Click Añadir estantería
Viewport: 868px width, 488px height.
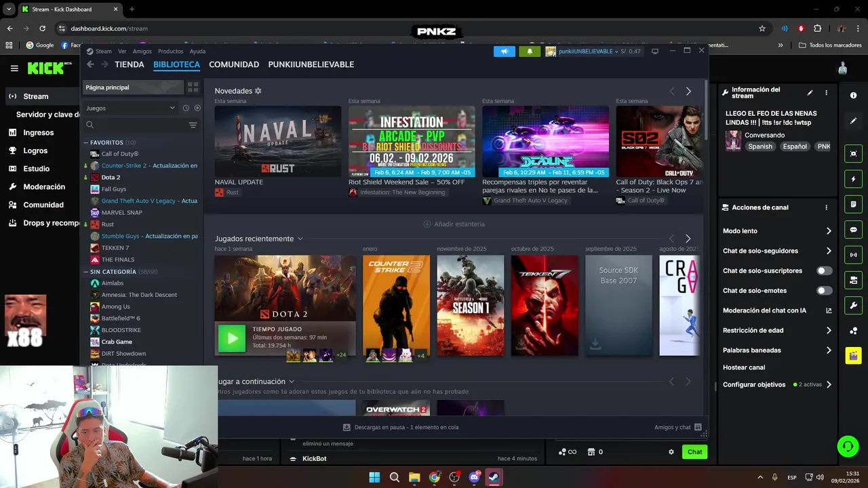point(454,224)
